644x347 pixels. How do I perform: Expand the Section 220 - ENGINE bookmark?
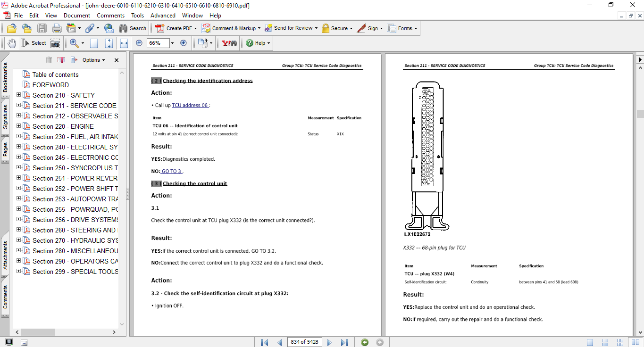pos(19,126)
